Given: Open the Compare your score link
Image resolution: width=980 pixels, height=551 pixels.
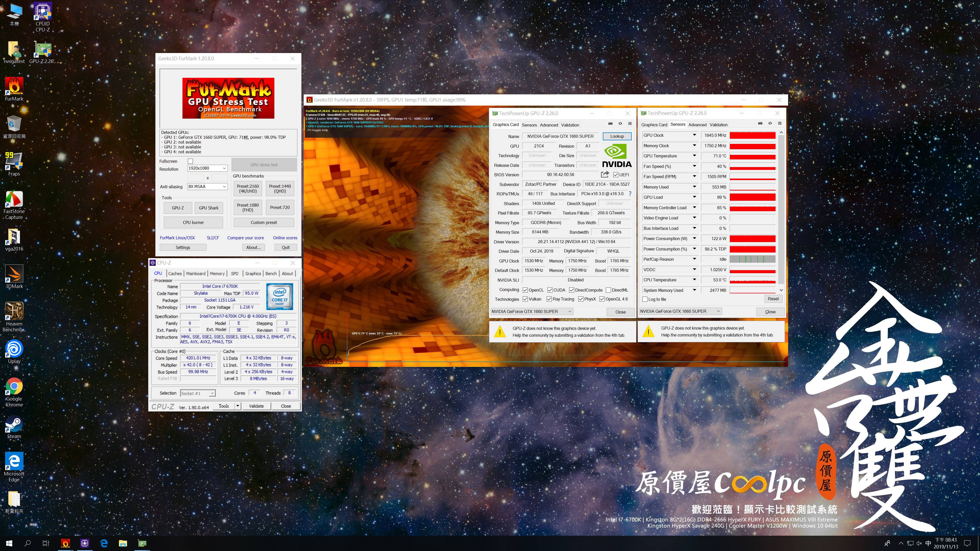Looking at the screenshot, I should (x=245, y=238).
